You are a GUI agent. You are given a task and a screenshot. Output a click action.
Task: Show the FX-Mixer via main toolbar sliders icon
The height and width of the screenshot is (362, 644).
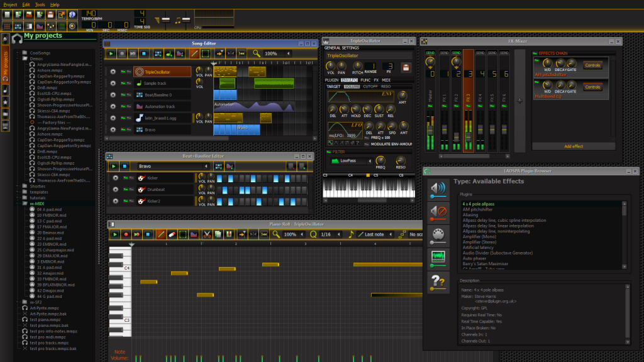click(x=50, y=26)
